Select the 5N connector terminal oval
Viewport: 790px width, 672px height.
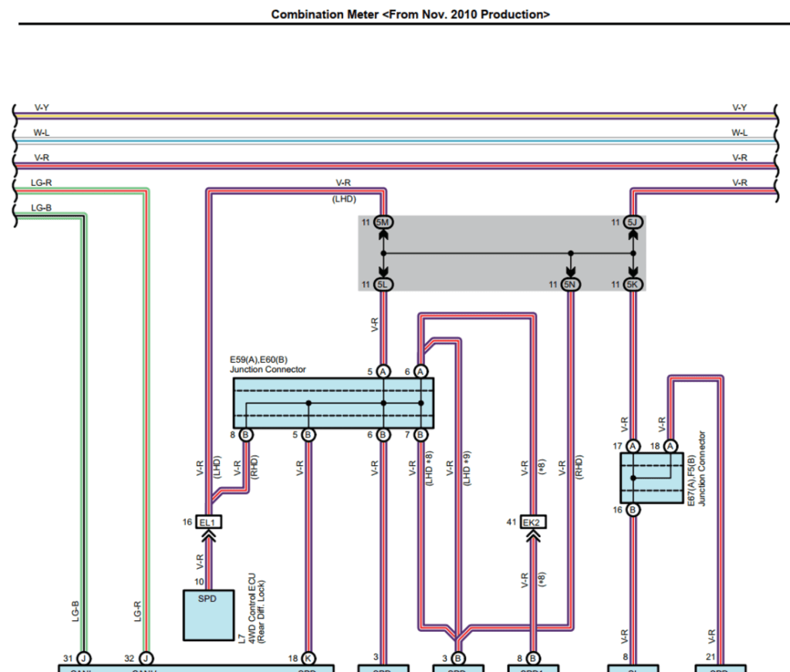[x=571, y=285]
